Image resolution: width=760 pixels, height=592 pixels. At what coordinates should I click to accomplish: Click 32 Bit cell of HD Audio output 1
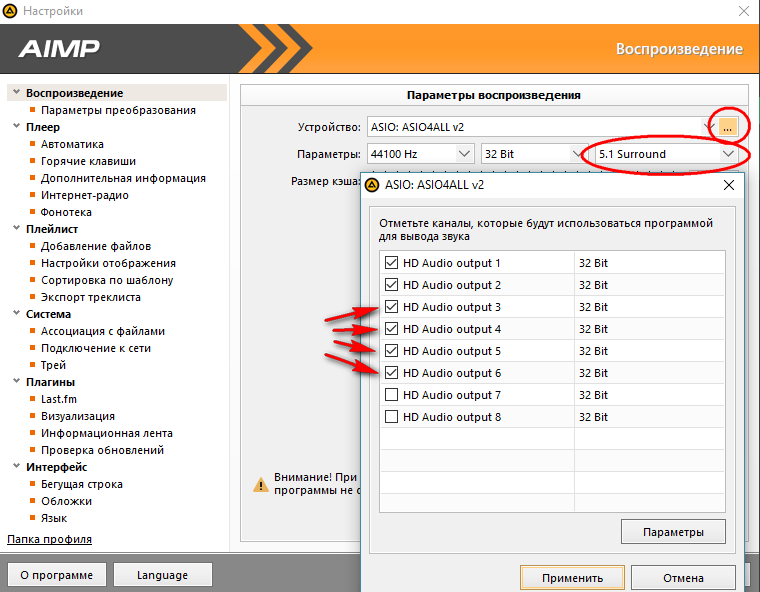click(x=649, y=263)
